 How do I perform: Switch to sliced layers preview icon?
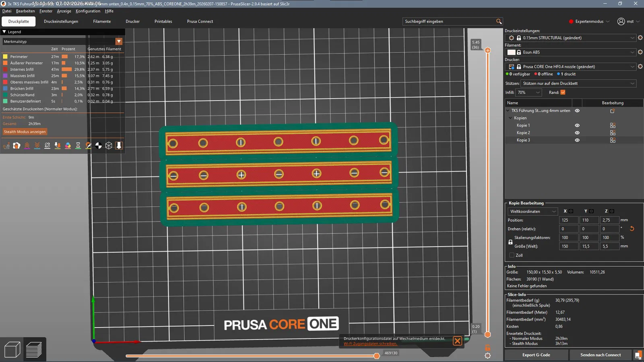34,350
